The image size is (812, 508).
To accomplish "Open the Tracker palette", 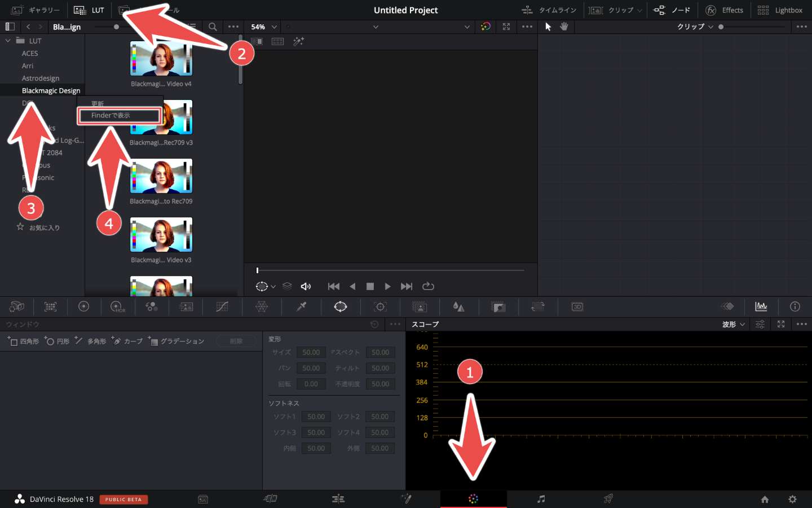I will click(x=381, y=306).
